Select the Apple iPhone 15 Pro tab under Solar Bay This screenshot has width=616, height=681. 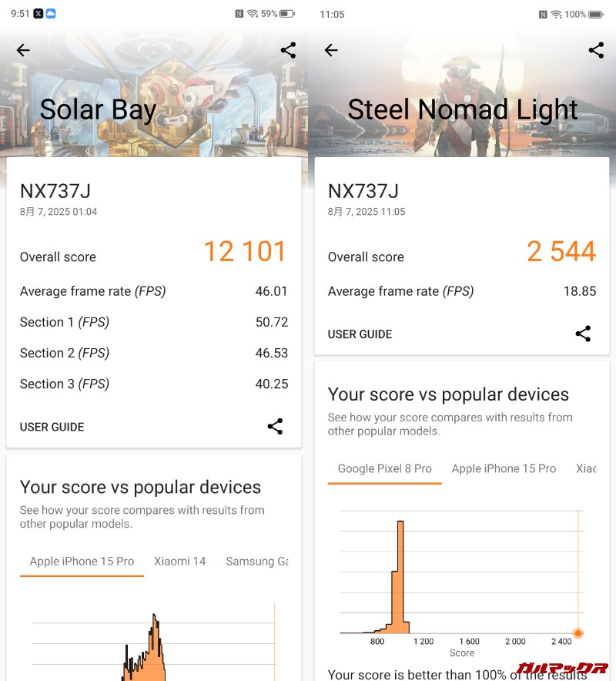point(82,561)
